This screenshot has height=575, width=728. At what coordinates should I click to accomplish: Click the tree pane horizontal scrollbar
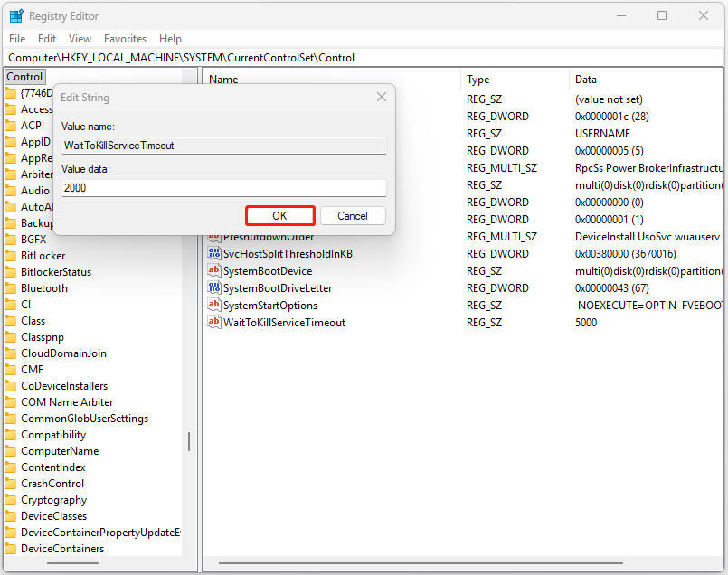[x=72, y=563]
